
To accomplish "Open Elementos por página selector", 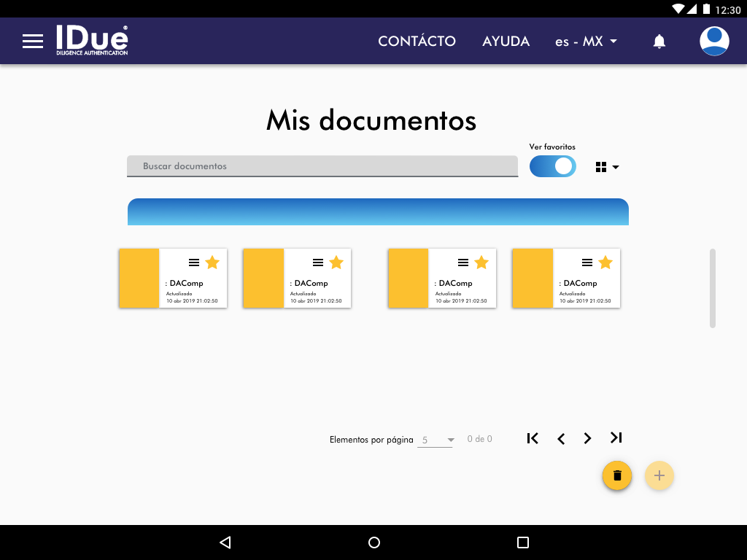I will [x=436, y=440].
